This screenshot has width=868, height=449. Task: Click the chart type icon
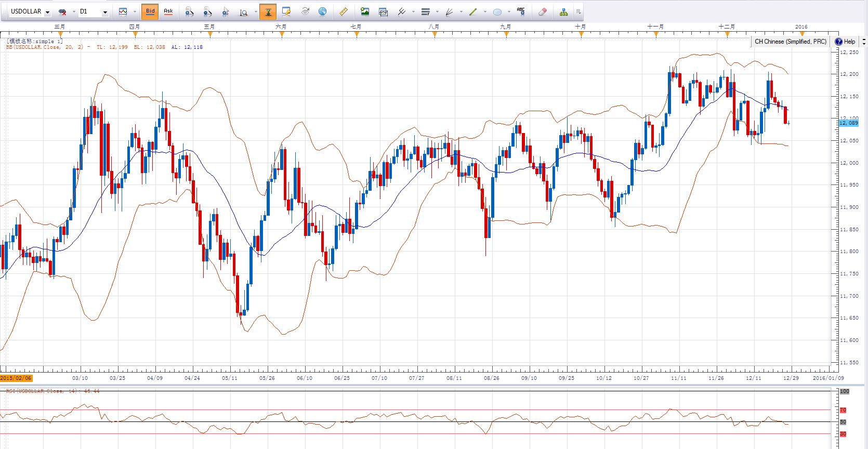pyautogui.click(x=123, y=11)
